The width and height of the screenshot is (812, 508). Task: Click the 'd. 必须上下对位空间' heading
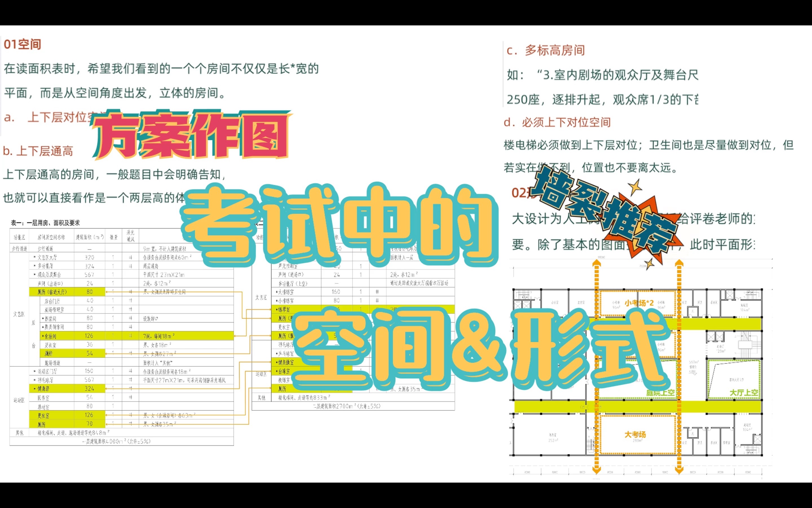(x=557, y=122)
